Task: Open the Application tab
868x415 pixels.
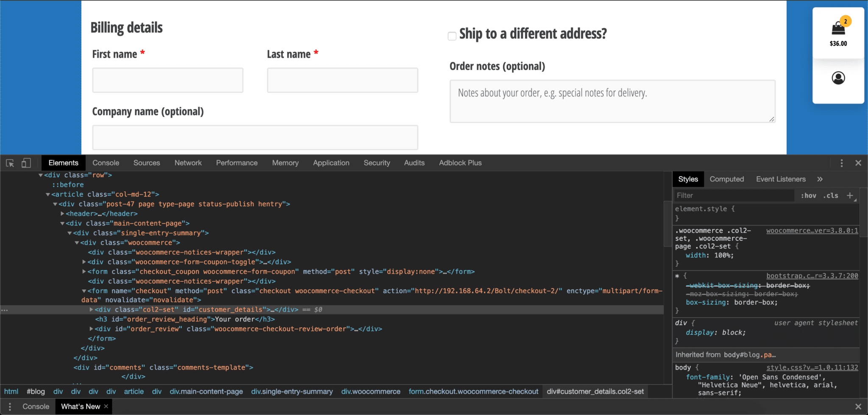Action: click(331, 163)
